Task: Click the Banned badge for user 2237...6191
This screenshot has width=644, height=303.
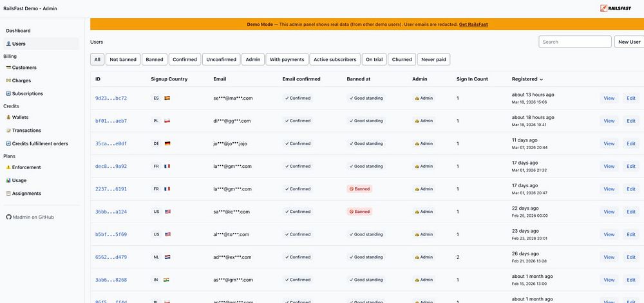Action: click(359, 189)
